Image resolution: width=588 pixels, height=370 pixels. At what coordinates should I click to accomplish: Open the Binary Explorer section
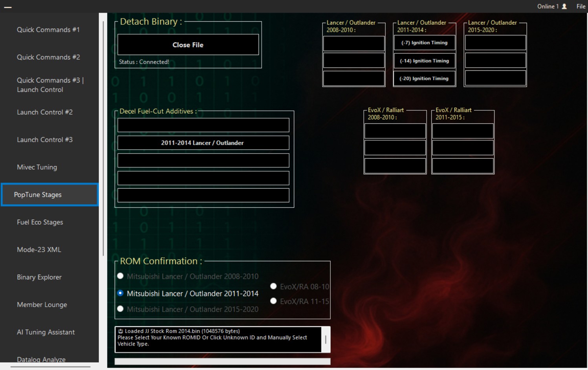38,277
